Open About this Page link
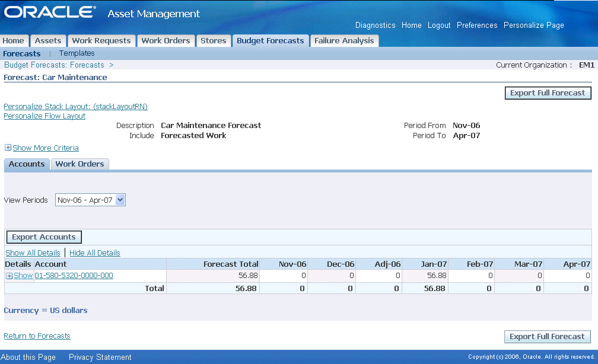The image size is (598, 364). tap(28, 357)
